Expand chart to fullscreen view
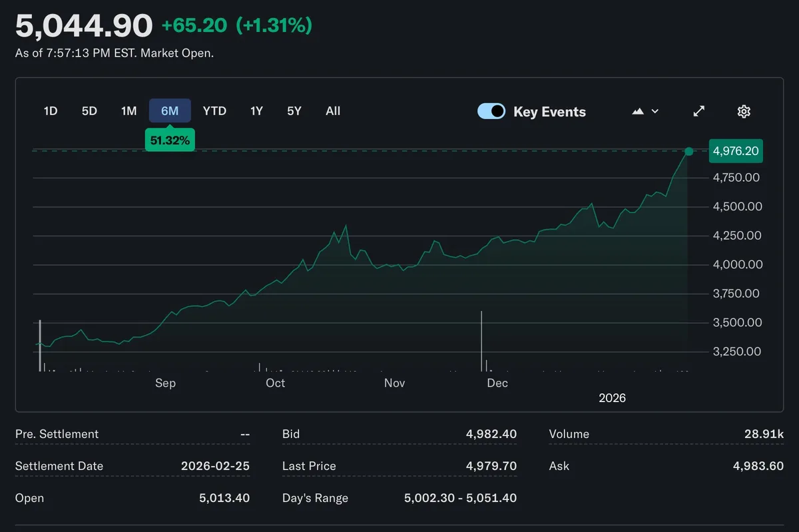 pyautogui.click(x=698, y=111)
